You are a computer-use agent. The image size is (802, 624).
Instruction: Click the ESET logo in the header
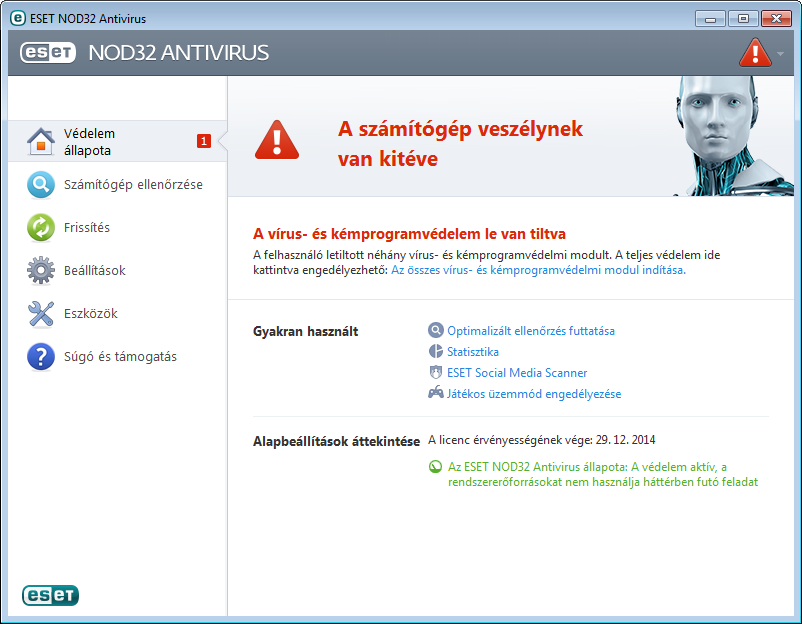point(48,52)
